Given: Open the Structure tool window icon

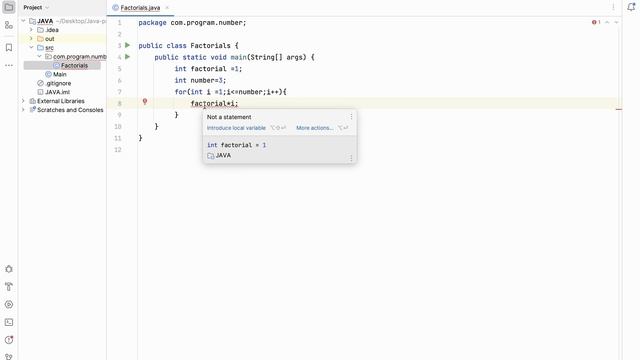Looking at the screenshot, I should pos(9,25).
